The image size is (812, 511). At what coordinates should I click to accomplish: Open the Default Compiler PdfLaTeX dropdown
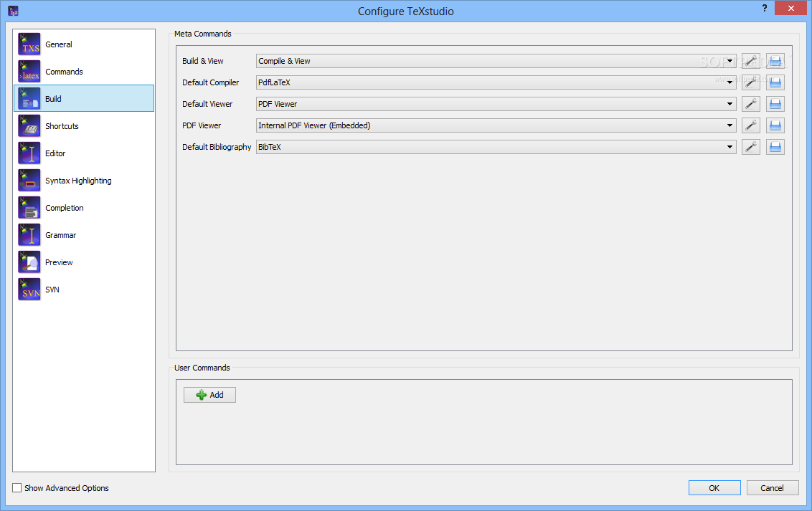496,82
